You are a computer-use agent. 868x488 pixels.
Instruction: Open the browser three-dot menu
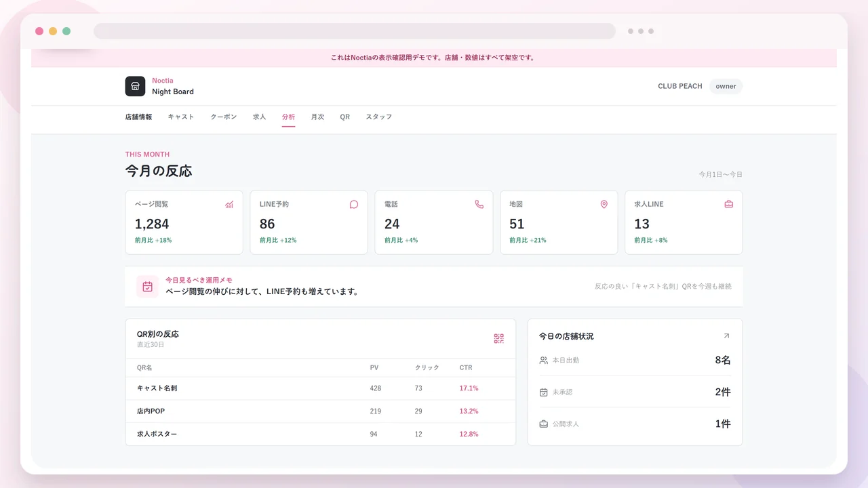tap(641, 31)
